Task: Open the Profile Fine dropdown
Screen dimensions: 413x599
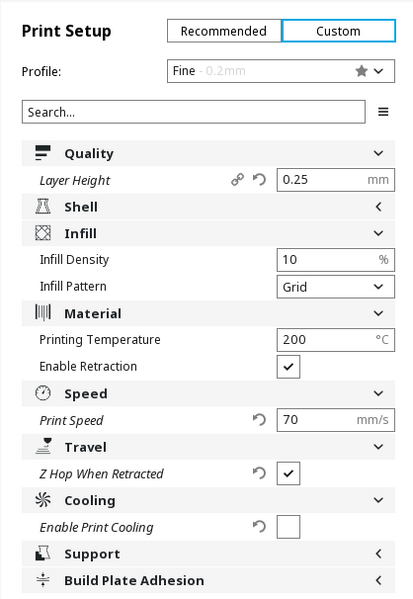Action: [281, 71]
